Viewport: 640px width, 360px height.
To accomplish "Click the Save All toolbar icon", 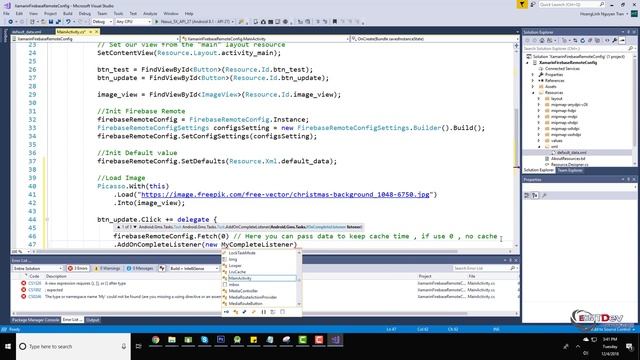I will pos(58,22).
